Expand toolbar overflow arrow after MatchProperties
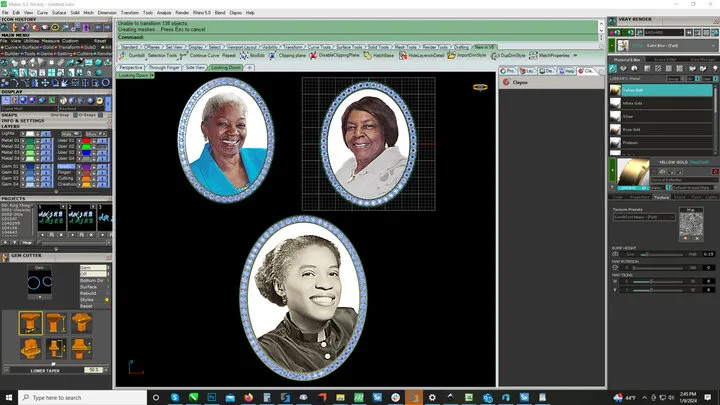The image size is (720, 405). [x=575, y=56]
